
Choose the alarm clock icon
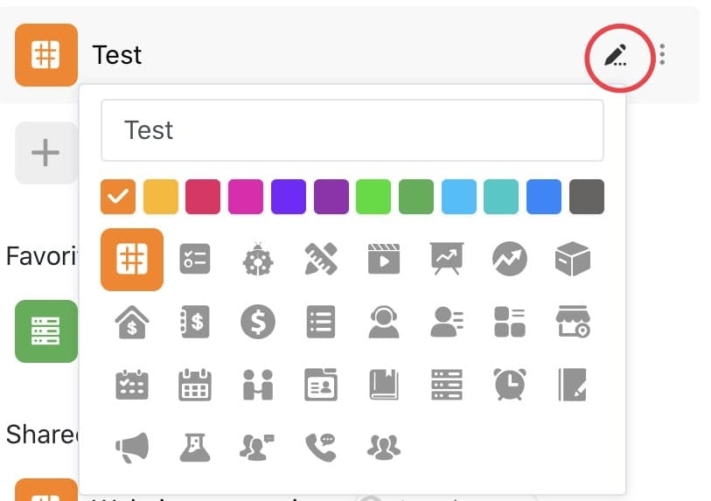[x=510, y=384]
